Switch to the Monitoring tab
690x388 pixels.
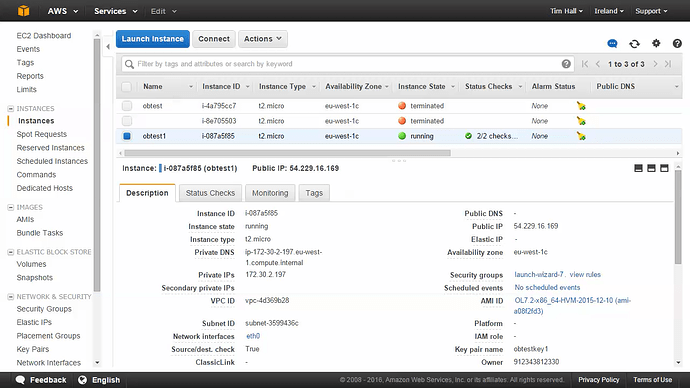point(270,193)
